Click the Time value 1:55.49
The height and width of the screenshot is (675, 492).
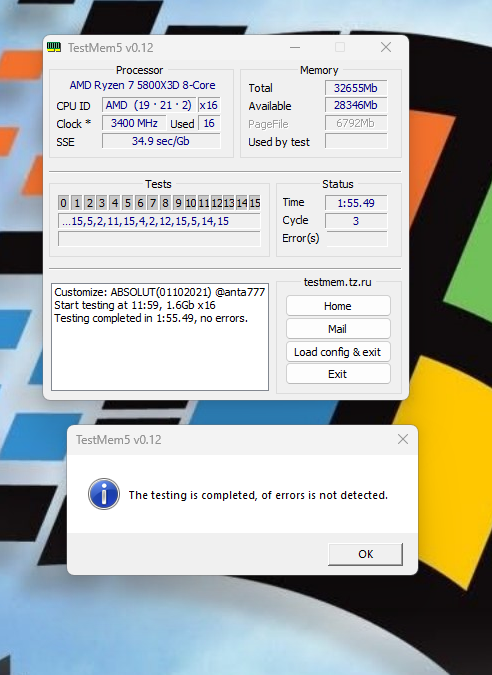point(356,203)
